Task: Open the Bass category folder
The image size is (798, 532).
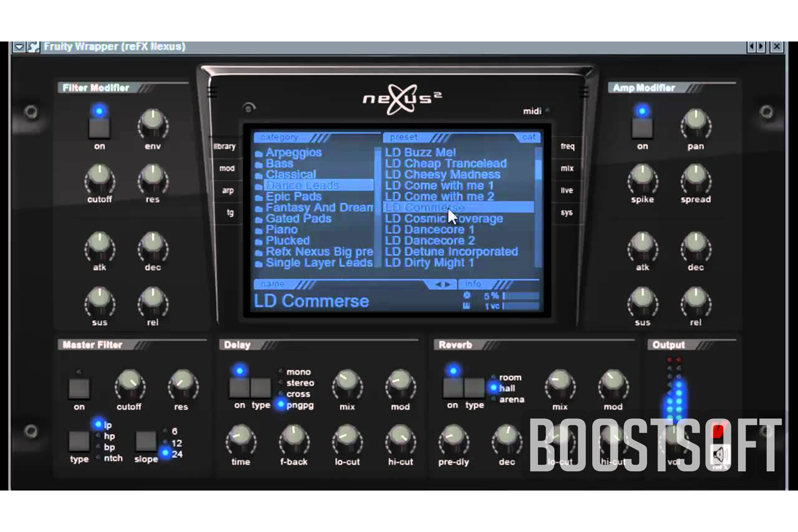Action: (274, 164)
